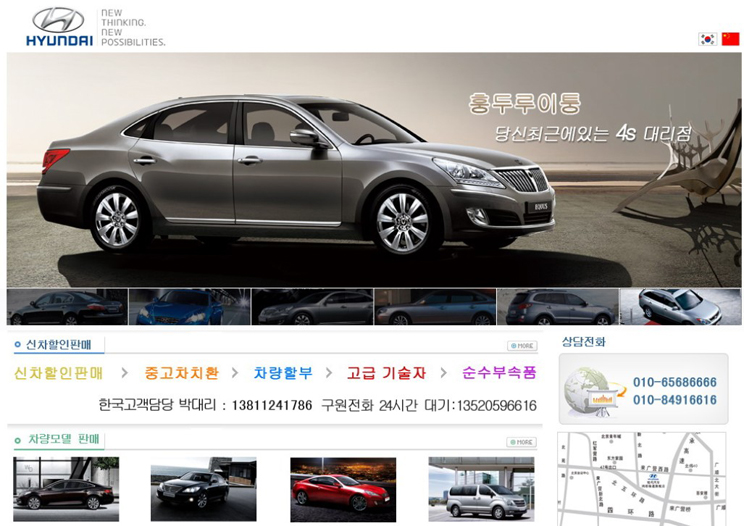Open the orange 중고차치환 link
The image size is (744, 526).
pos(182,373)
